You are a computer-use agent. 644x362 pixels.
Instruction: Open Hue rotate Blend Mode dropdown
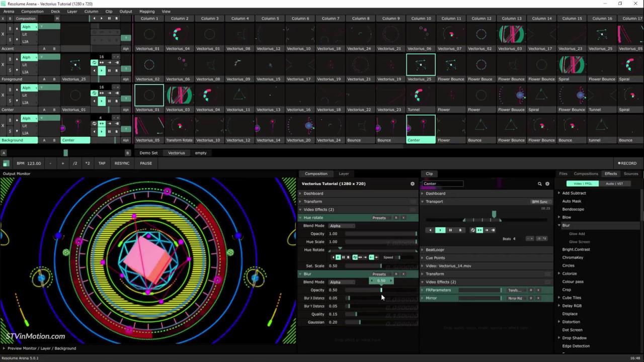coord(342,226)
